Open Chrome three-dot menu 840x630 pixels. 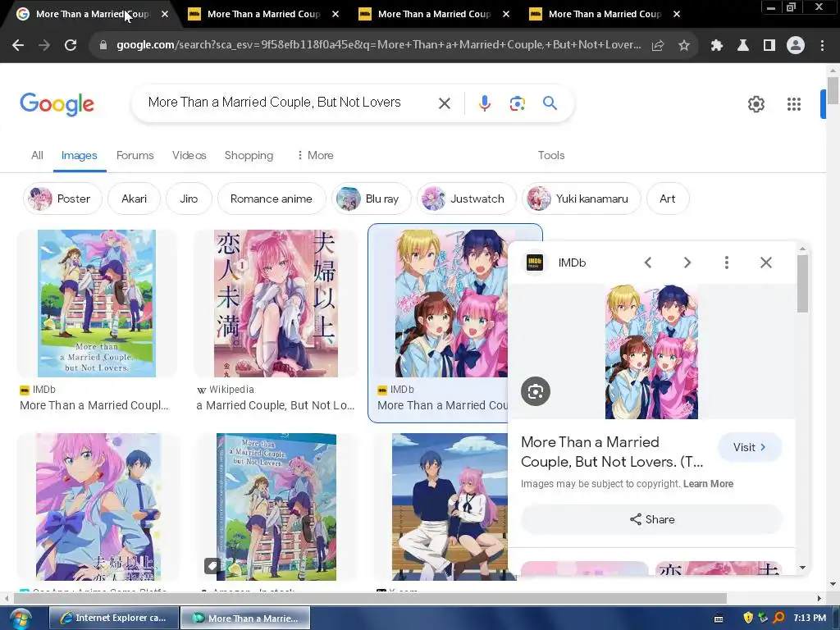pos(822,46)
